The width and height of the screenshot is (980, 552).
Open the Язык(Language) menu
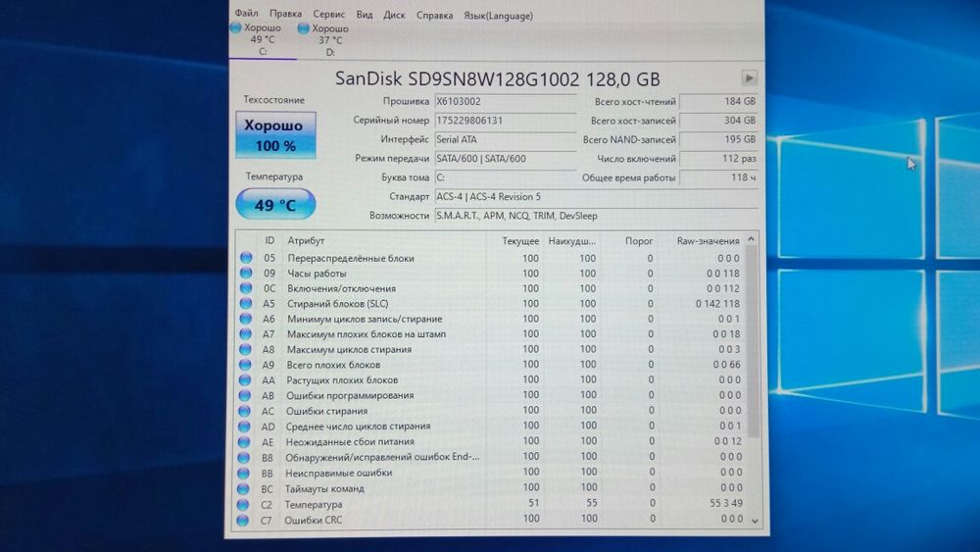tap(498, 16)
